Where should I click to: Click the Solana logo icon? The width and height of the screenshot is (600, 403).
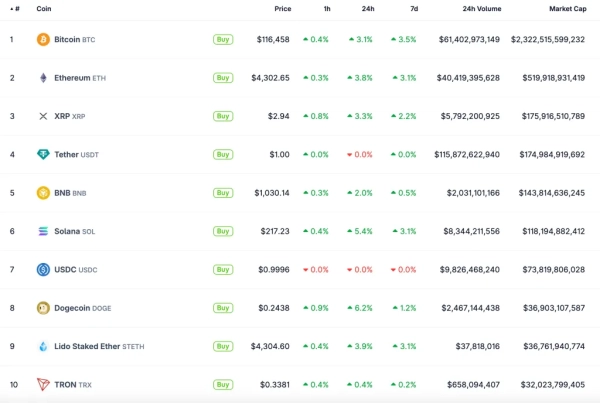(43, 231)
